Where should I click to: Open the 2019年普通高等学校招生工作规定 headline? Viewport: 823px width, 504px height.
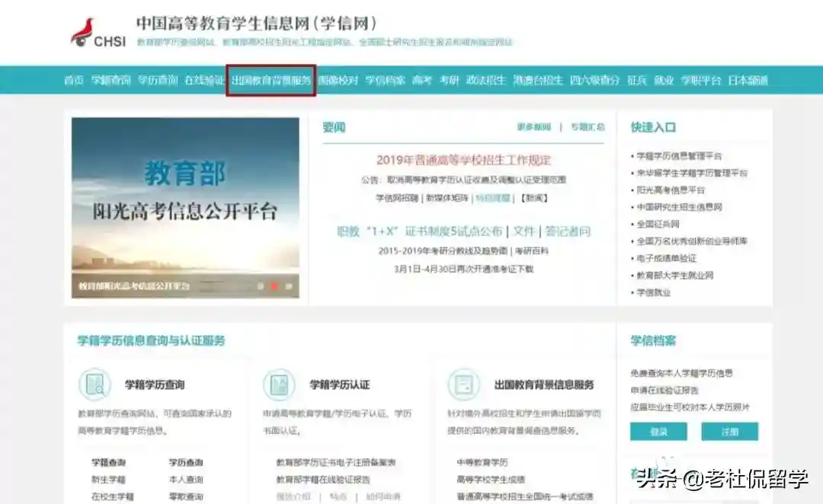(463, 160)
